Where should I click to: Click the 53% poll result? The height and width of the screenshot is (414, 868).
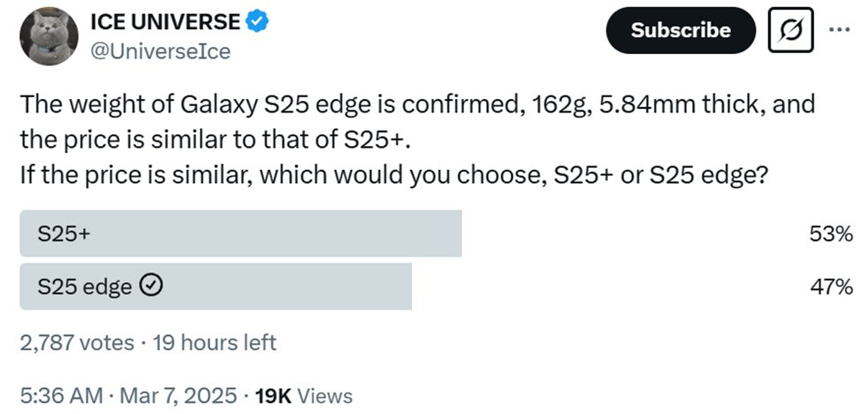pyautogui.click(x=830, y=234)
